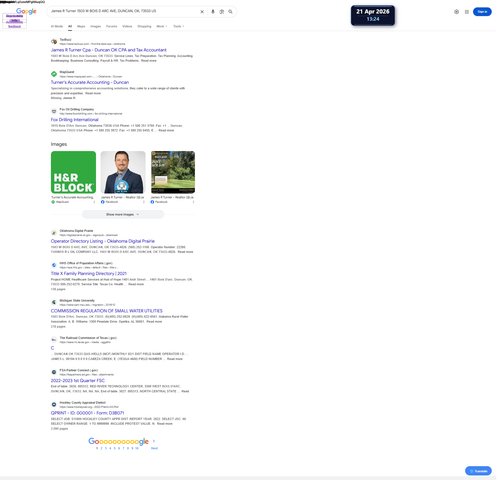Open the Tools dropdown
The width and height of the screenshot is (500, 480).
pyautogui.click(x=179, y=26)
